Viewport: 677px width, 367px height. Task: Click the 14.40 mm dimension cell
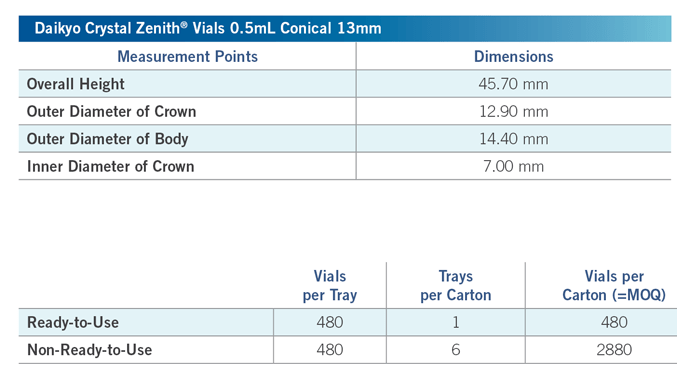(x=513, y=139)
